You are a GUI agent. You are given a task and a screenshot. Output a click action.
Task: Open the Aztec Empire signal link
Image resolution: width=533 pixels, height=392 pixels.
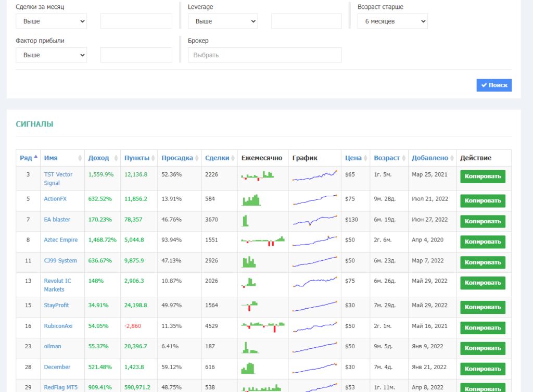(x=61, y=240)
